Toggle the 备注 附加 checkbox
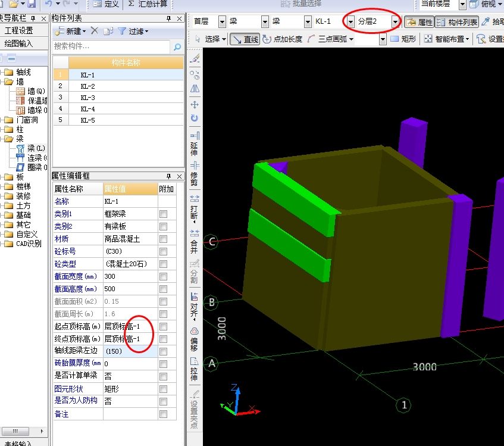 (x=163, y=414)
